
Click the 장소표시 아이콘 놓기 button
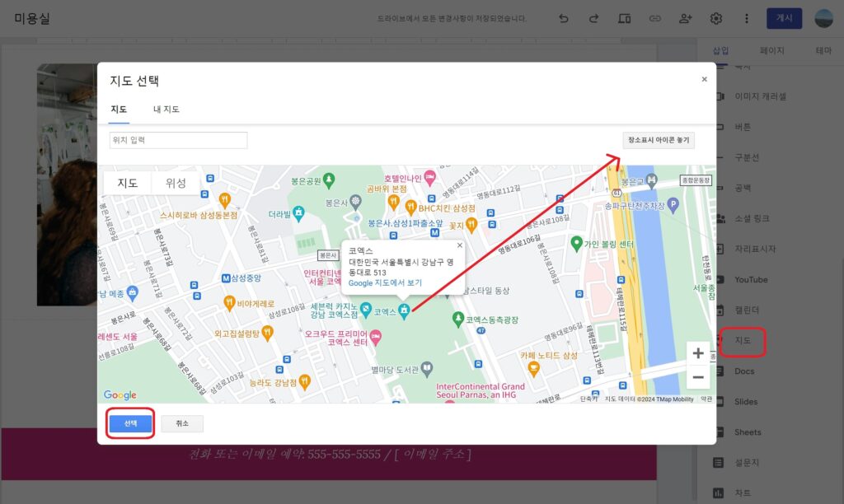659,140
